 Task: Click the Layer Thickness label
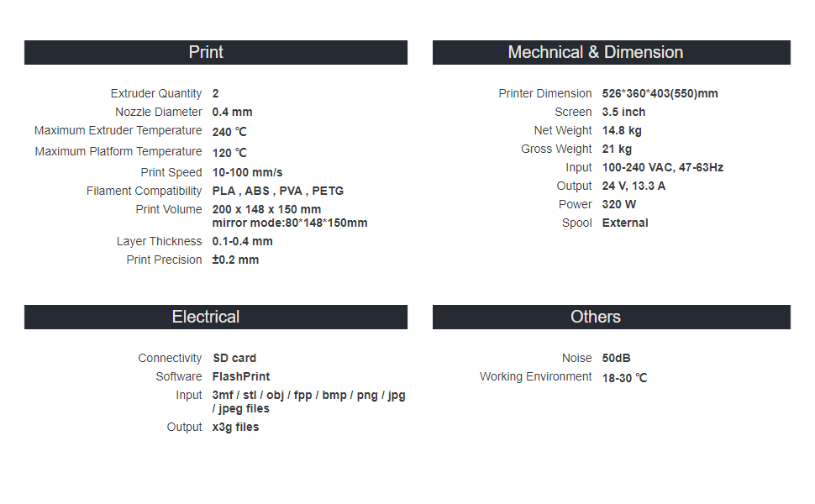pos(160,241)
